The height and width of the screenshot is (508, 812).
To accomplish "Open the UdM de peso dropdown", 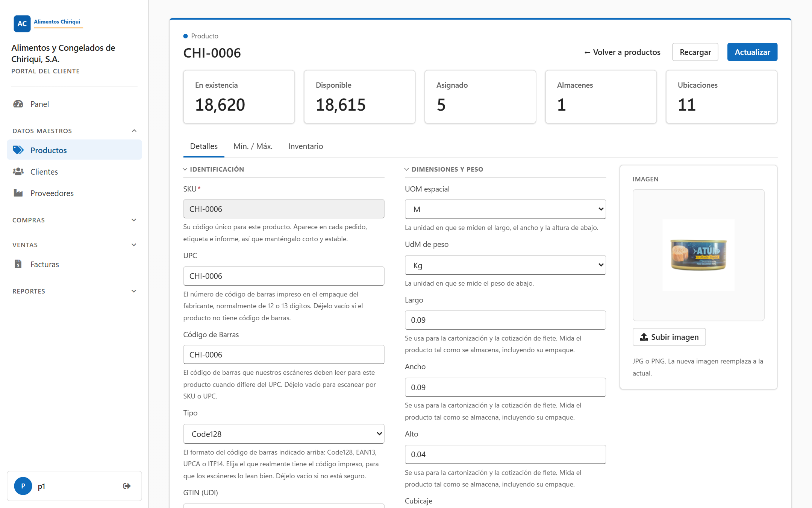I will coord(505,265).
